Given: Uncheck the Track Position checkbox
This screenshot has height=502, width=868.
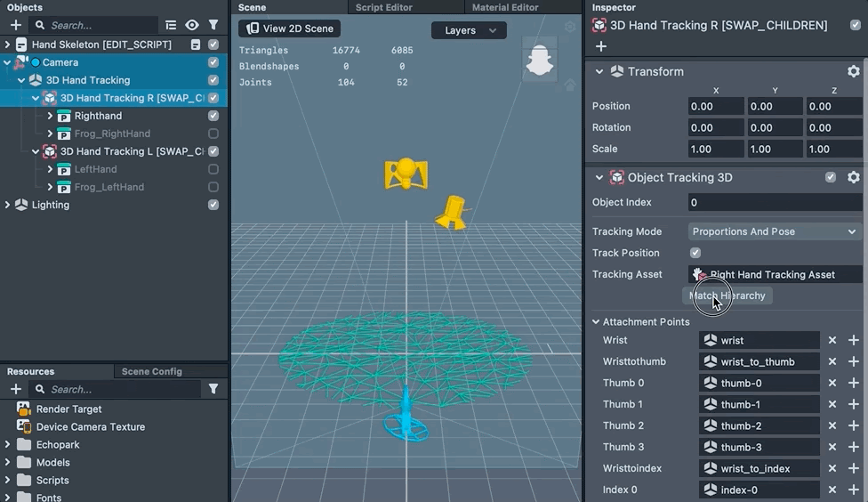Looking at the screenshot, I should click(x=695, y=253).
